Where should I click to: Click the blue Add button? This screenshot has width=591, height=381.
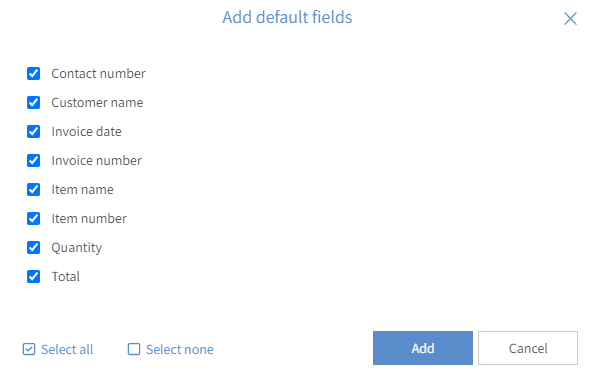coord(423,348)
